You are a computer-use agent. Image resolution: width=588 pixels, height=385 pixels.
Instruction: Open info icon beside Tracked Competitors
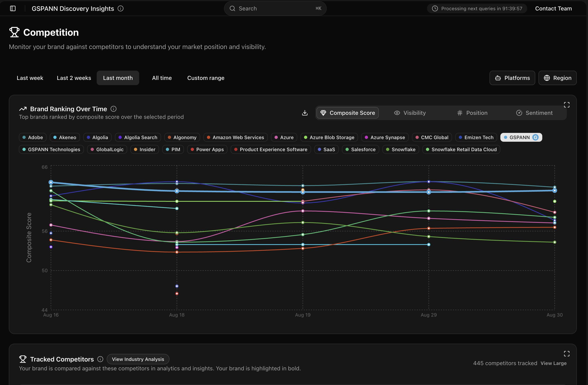click(x=100, y=359)
